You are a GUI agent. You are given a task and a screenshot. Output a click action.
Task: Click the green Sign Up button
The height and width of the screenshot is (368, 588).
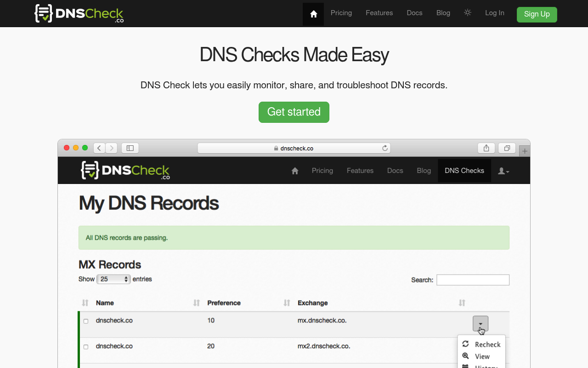click(x=537, y=14)
